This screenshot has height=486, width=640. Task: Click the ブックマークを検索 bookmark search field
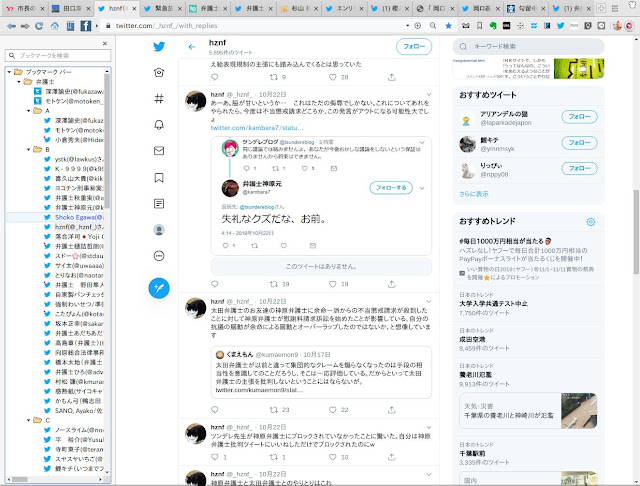click(x=58, y=55)
